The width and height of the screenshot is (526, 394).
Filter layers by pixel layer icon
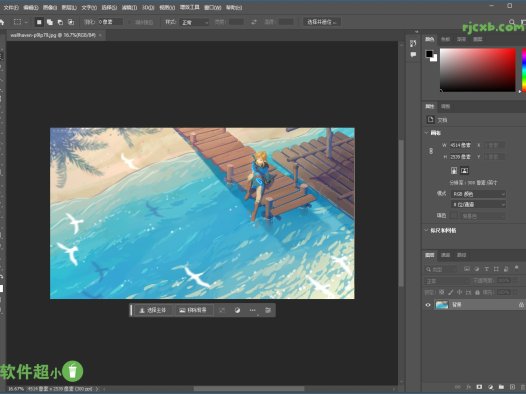coord(467,269)
